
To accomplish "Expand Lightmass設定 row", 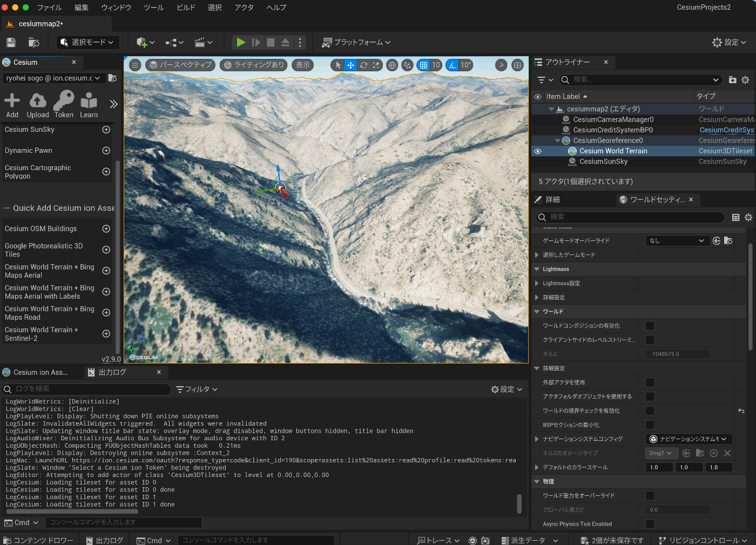I will [537, 283].
